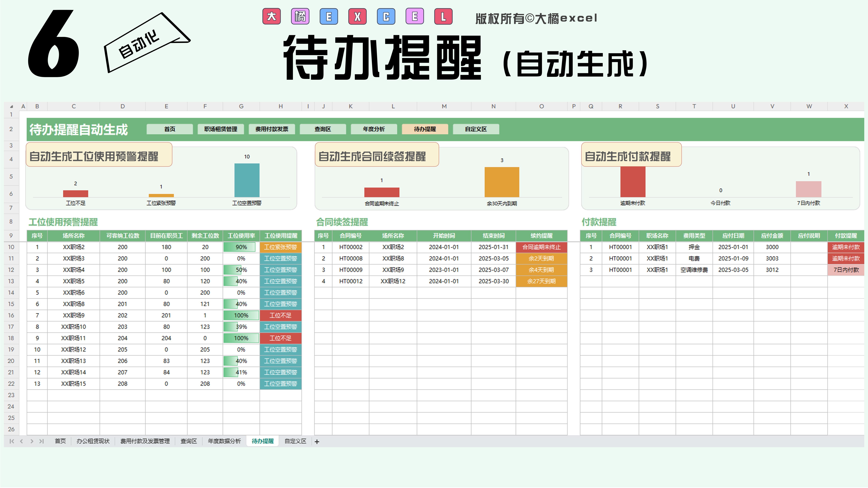
Task: Jump to first sheet with navigation arrow
Action: click(x=12, y=441)
